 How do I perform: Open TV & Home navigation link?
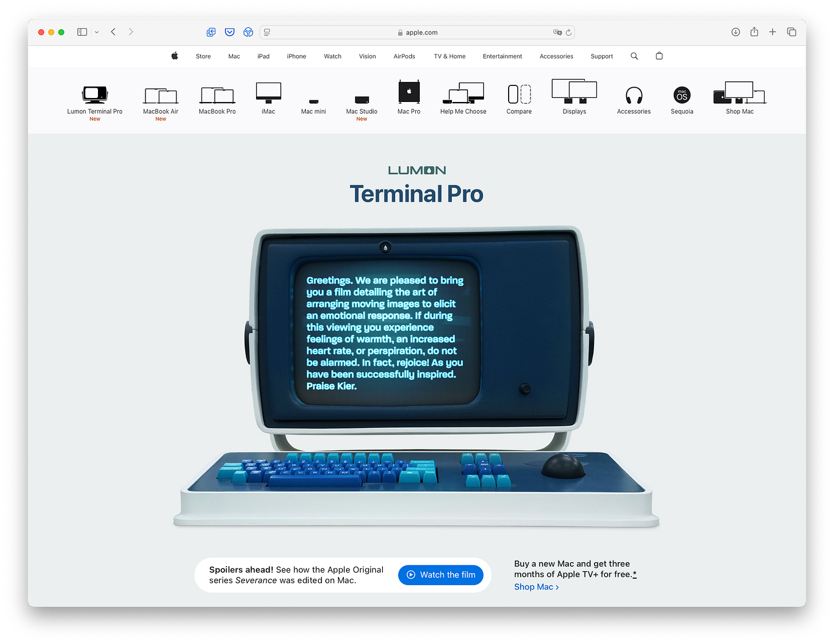[x=450, y=56]
